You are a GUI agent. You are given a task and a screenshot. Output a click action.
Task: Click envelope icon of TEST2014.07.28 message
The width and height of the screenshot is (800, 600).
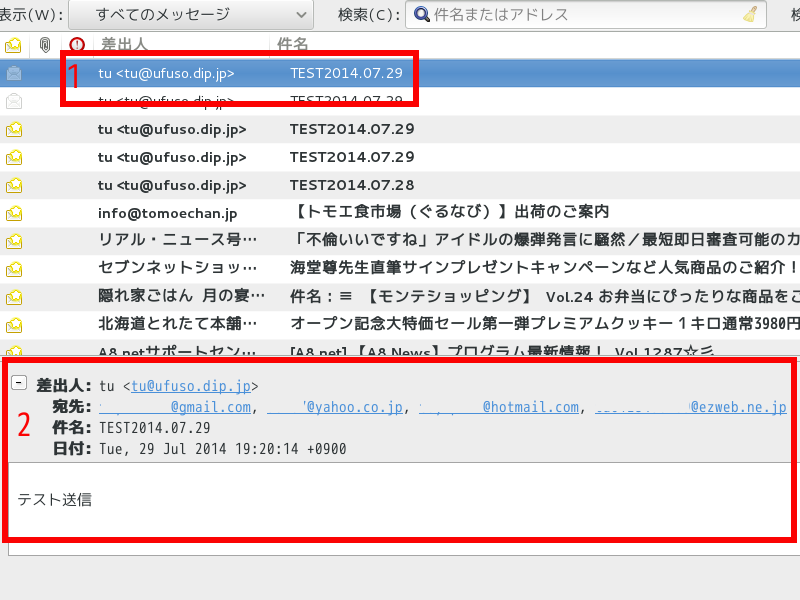click(14, 185)
